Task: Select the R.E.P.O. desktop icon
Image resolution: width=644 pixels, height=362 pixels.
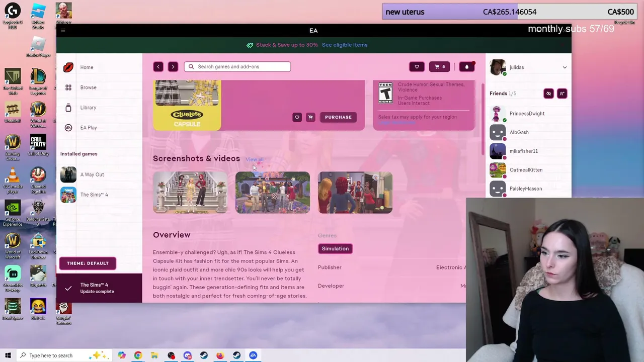Action: pos(38,309)
